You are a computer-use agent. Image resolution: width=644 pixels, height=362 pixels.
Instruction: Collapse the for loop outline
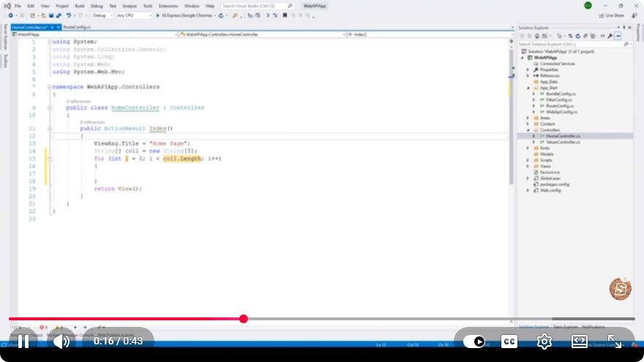coord(49,159)
